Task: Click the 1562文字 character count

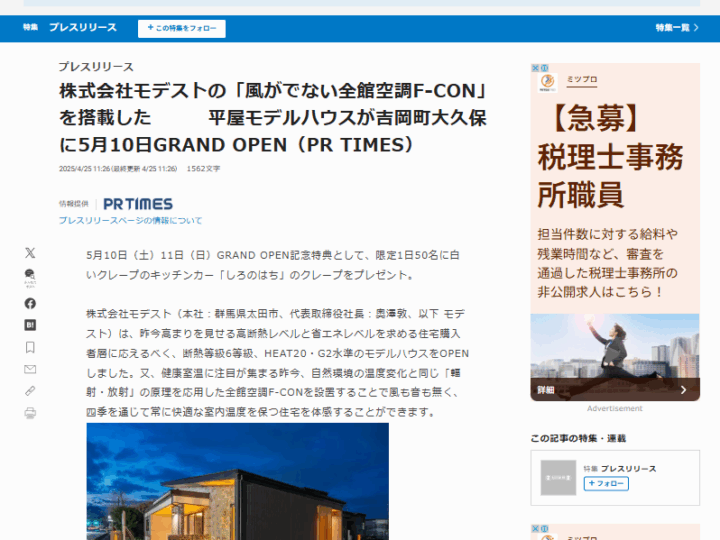Action: tap(203, 169)
